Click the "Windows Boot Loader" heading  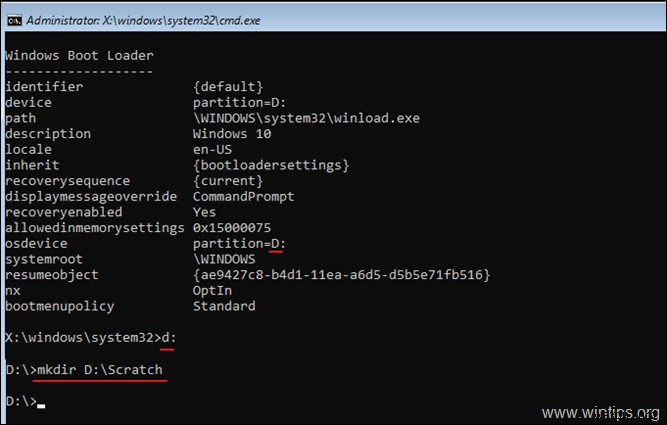(79, 55)
